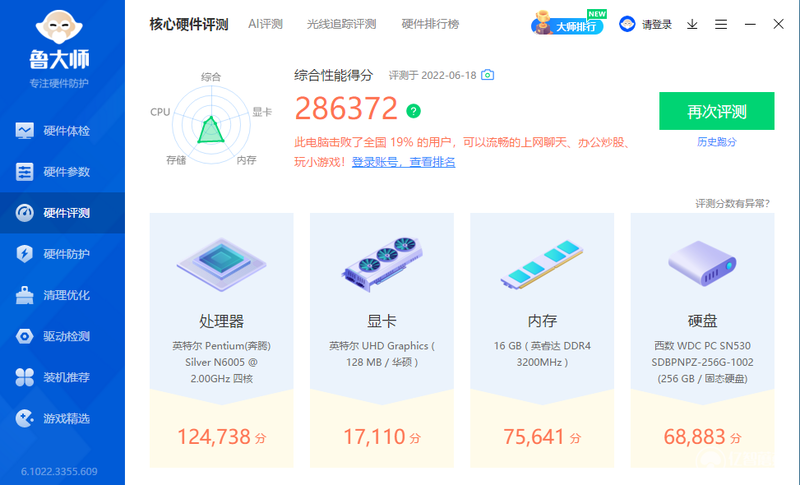Switch to the AI评测 tab
The height and width of the screenshot is (485, 800).
click(265, 24)
